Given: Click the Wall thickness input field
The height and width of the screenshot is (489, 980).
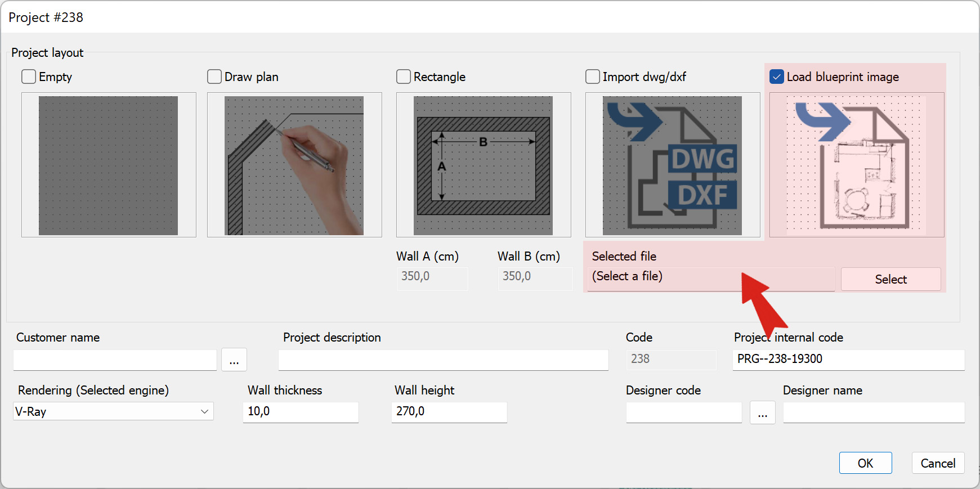Looking at the screenshot, I should [x=301, y=412].
